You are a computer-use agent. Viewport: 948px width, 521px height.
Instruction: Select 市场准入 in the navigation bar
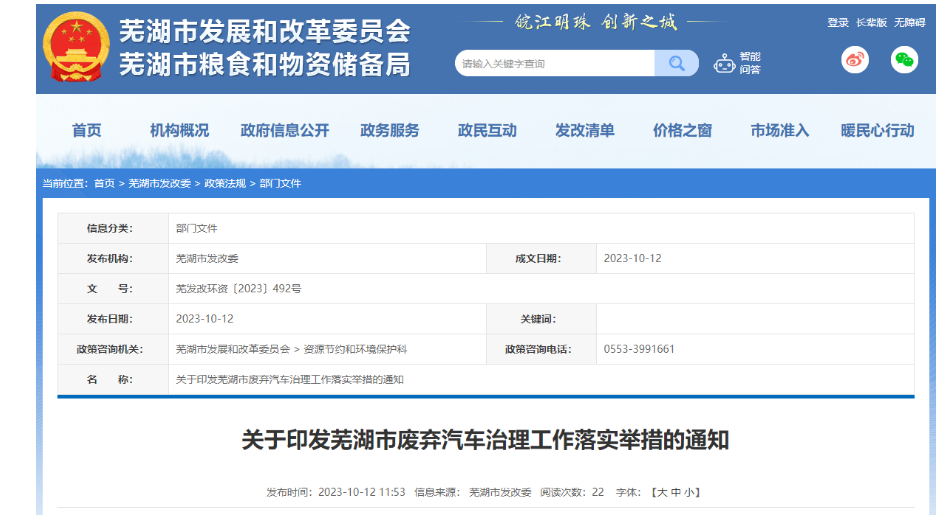pyautogui.click(x=779, y=130)
